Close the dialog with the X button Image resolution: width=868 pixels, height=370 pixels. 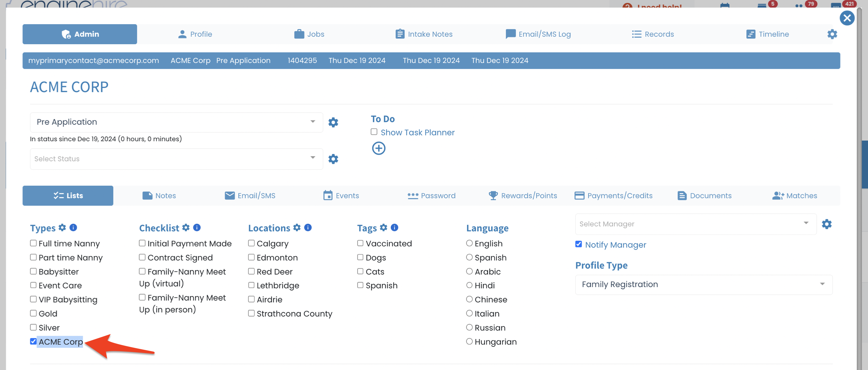[x=847, y=18]
